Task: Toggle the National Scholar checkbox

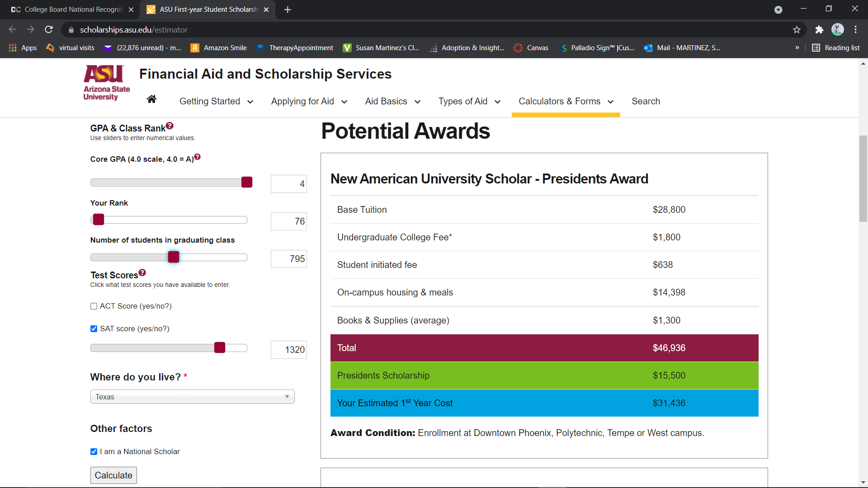Action: [x=94, y=452]
